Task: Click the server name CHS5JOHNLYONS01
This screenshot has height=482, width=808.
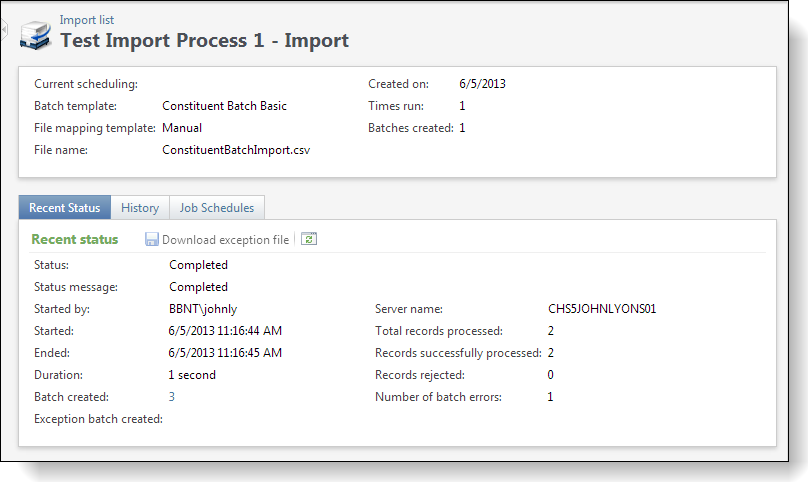Action: (x=602, y=309)
